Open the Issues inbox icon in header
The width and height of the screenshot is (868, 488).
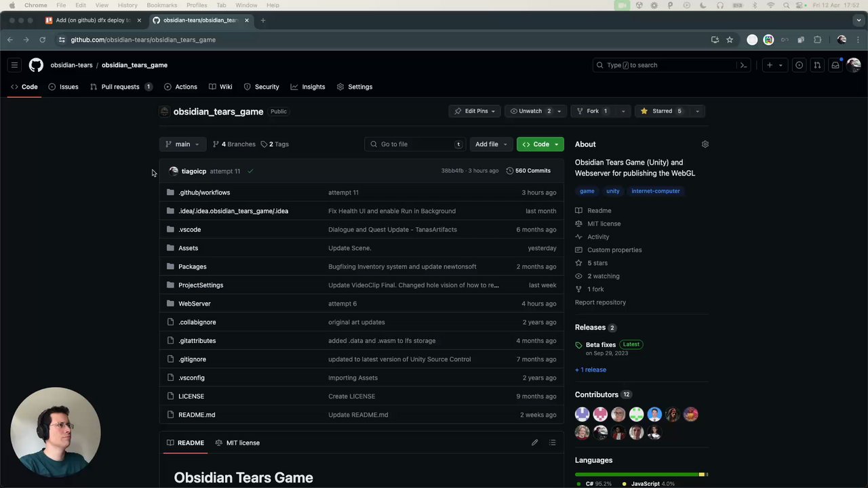pos(800,65)
